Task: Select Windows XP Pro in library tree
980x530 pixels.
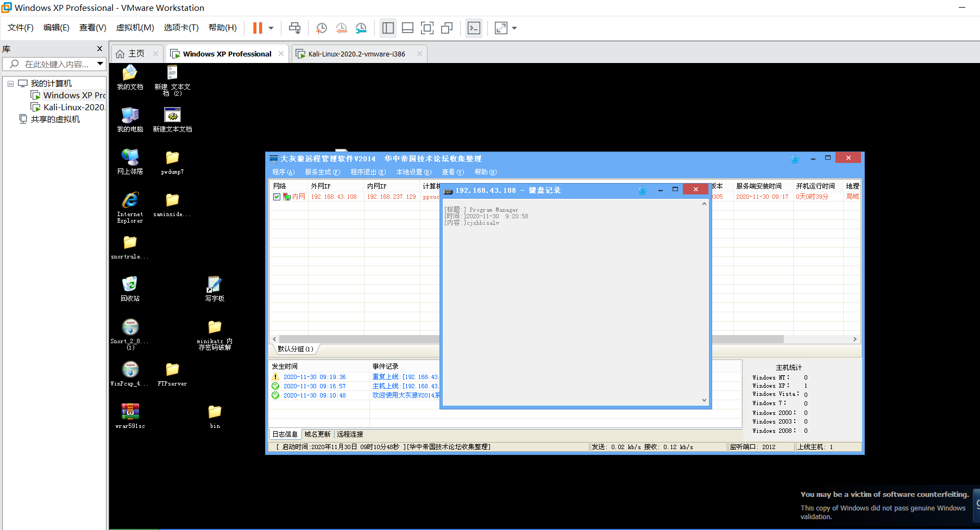Action: pyautogui.click(x=68, y=96)
